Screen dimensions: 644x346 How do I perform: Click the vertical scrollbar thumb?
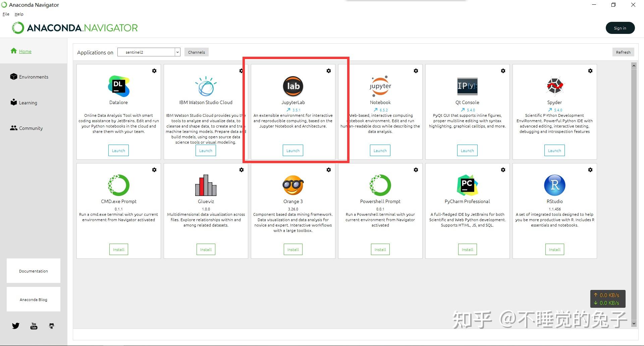(634, 194)
